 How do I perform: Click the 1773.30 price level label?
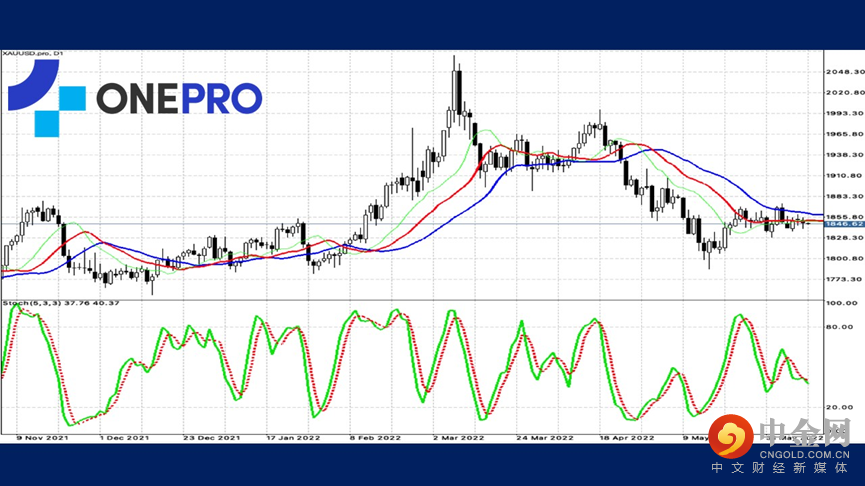coord(845,279)
